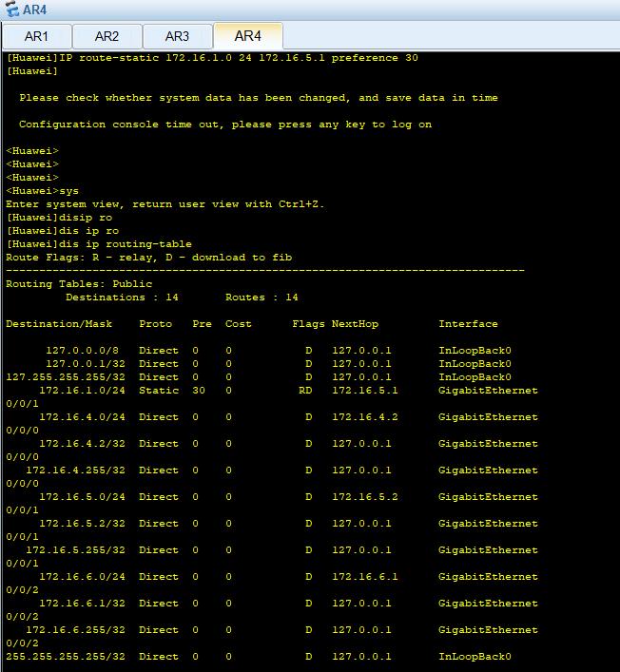Click destination 172.16.6.0/24
Viewport: 620px width, 672px height.
click(x=83, y=576)
